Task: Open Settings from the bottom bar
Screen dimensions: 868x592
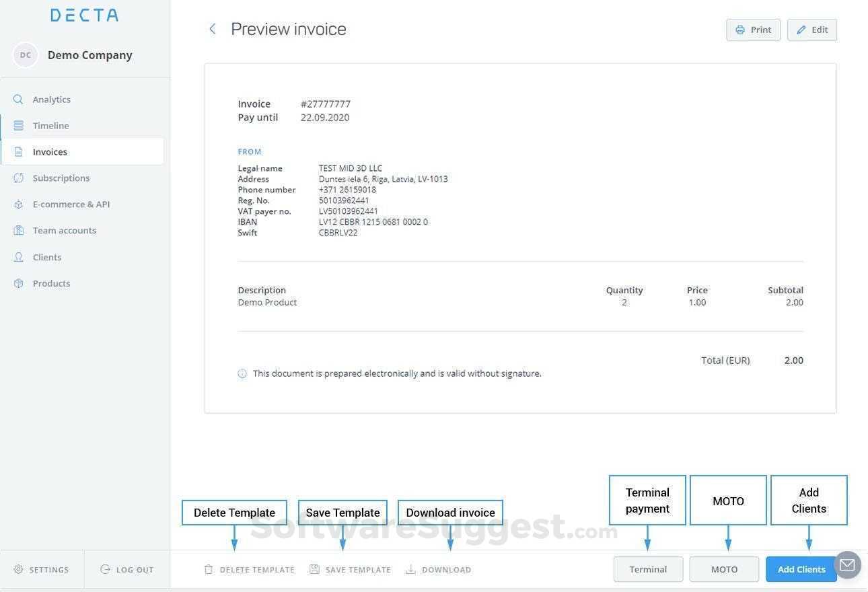Action: coord(41,569)
